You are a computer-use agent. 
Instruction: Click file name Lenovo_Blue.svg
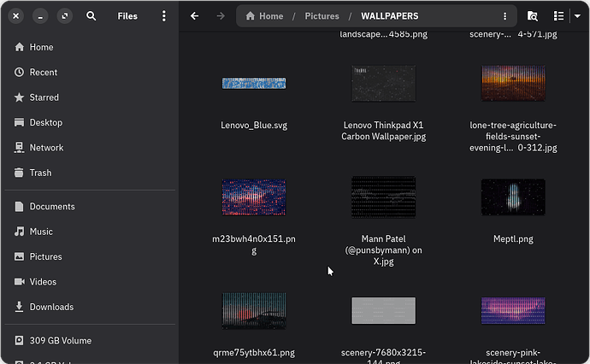254,126
